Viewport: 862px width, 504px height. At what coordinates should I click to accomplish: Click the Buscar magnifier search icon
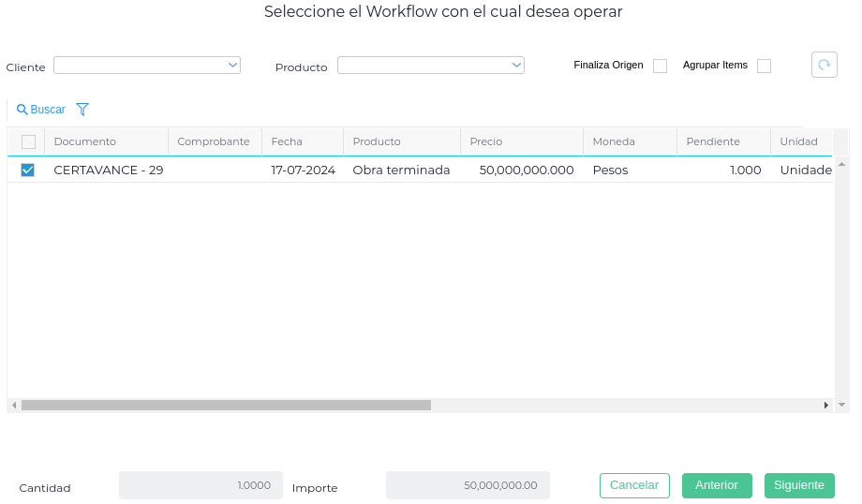tap(22, 110)
